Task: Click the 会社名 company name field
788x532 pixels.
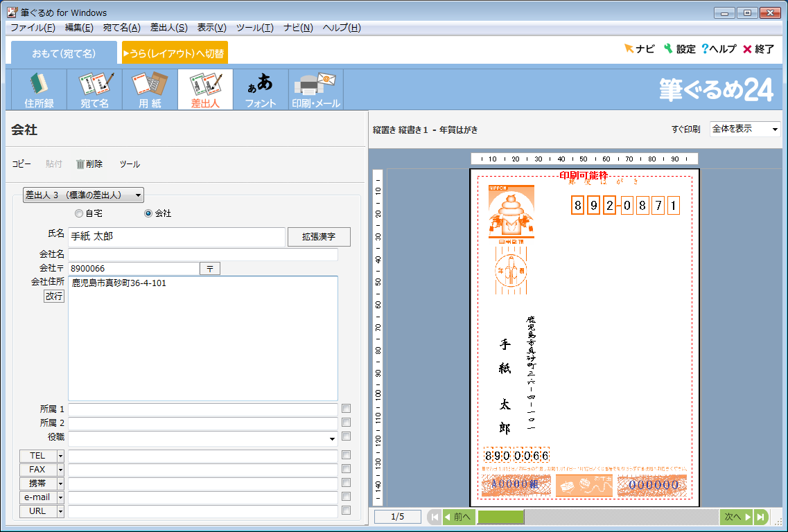Action: [x=203, y=254]
